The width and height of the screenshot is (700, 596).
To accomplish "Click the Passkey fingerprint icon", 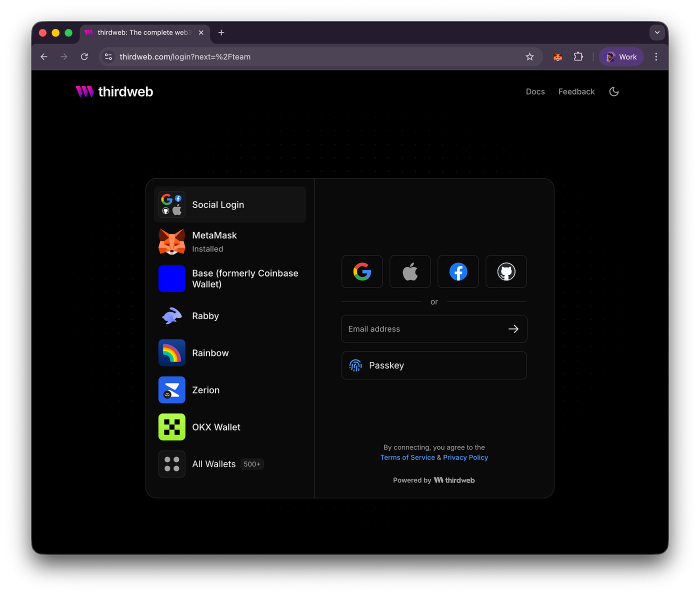I will [x=355, y=365].
